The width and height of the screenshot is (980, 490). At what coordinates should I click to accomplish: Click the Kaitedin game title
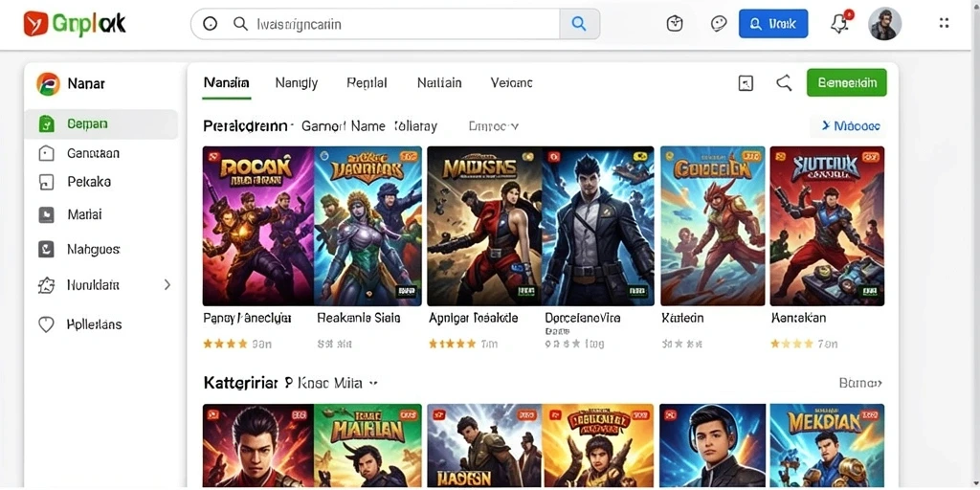coord(682,318)
